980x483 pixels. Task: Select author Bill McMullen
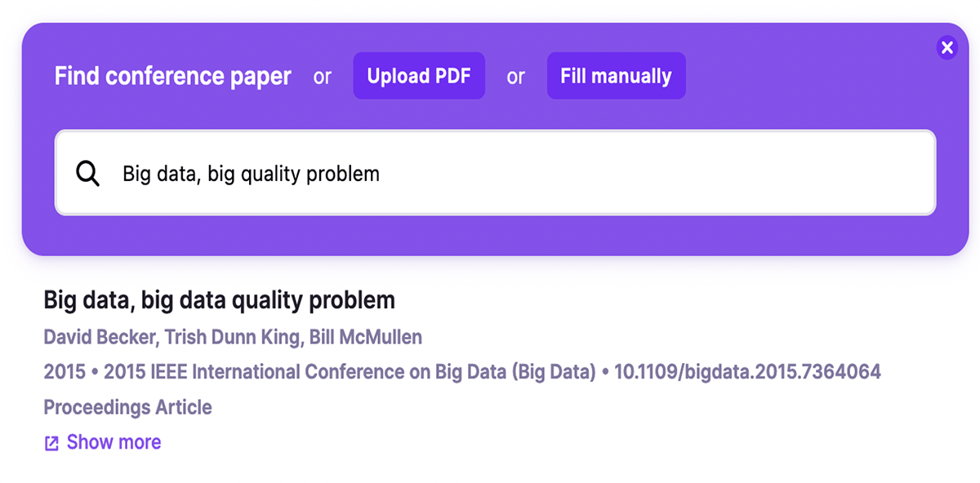click(365, 337)
